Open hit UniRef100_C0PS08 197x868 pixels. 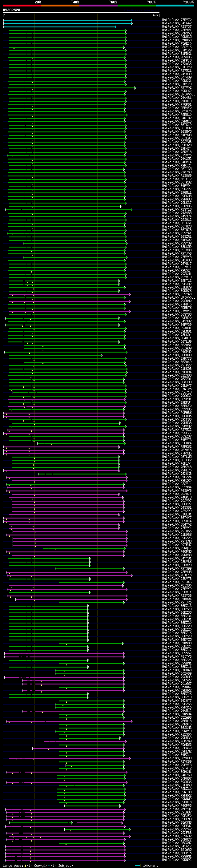click(177, 33)
